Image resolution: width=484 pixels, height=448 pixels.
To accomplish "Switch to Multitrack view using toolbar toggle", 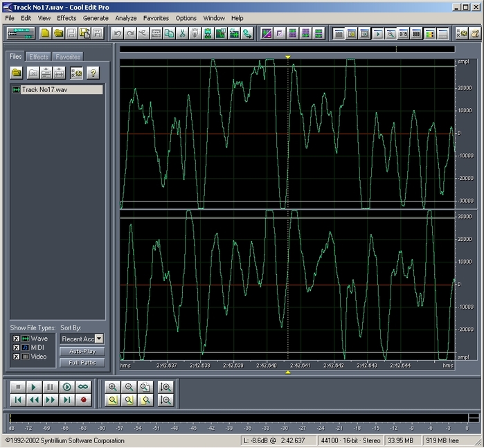I will pos(21,33).
